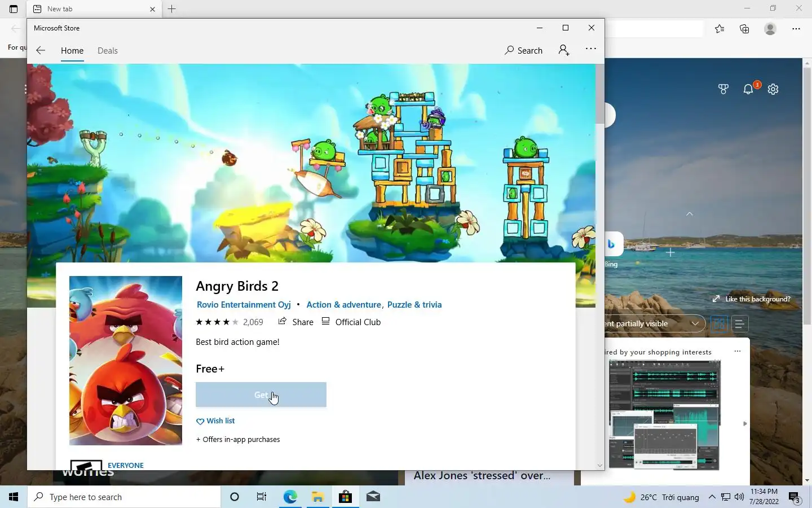Click the Angry Birds 2 app thumbnail
Screen dimensions: 812x508
tap(126, 361)
